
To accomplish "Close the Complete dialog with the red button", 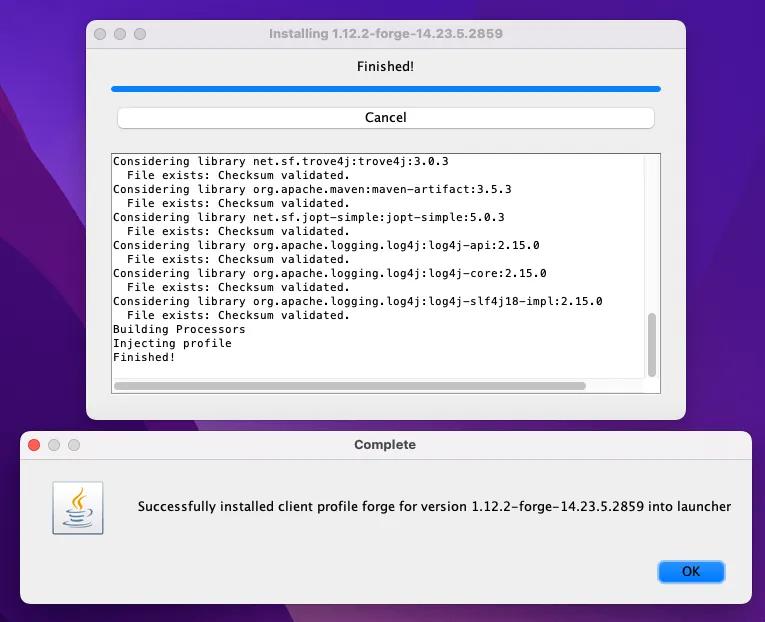I will click(x=34, y=445).
